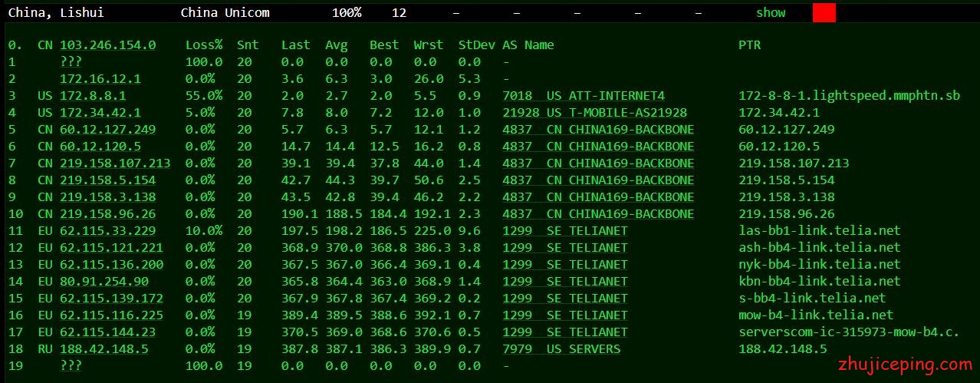Open IP link 62.115.121.221
The height and width of the screenshot is (383, 980).
(111, 248)
